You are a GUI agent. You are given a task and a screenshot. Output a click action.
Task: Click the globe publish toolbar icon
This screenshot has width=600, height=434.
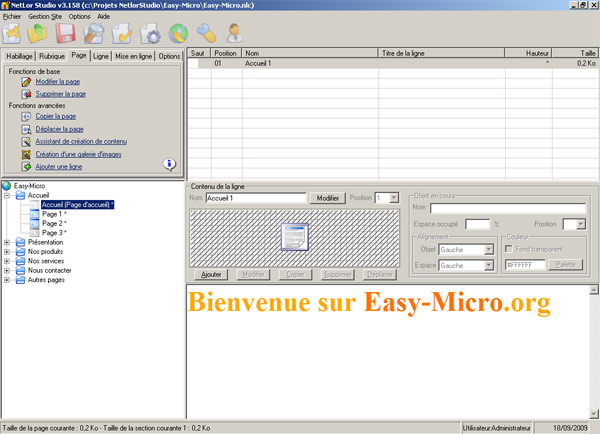178,33
